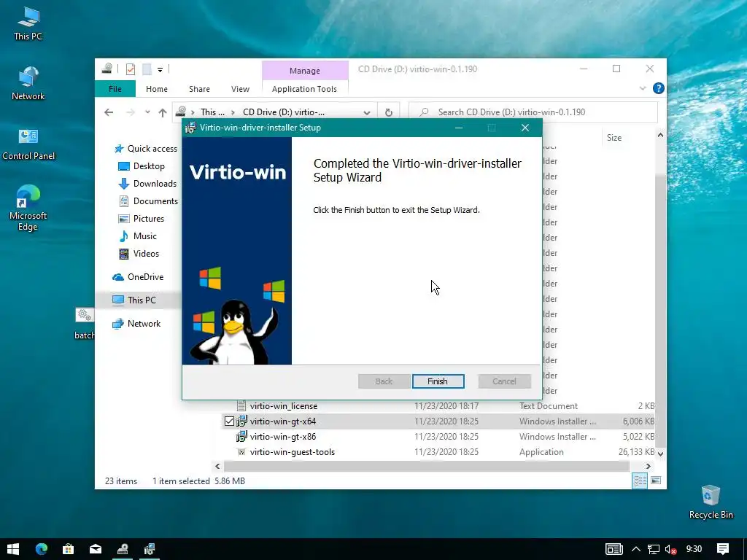The height and width of the screenshot is (560, 747).
Task: Switch to the View ribbon tab
Action: click(240, 89)
